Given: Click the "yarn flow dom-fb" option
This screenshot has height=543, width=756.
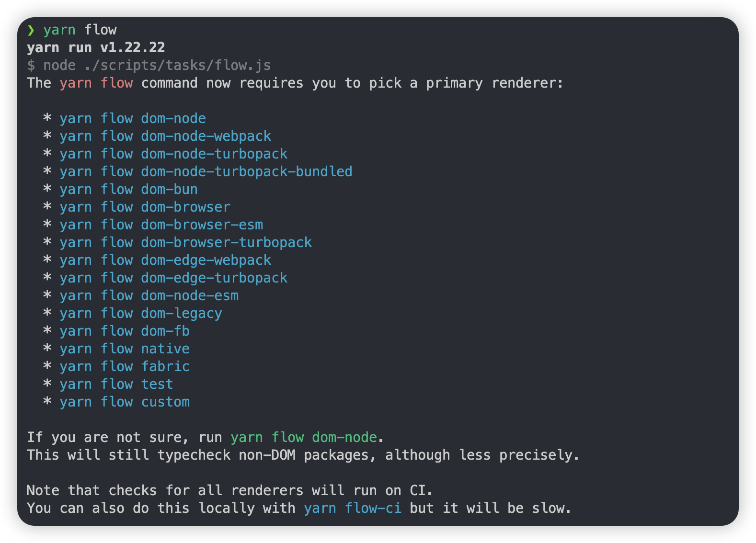Looking at the screenshot, I should click(x=125, y=331).
